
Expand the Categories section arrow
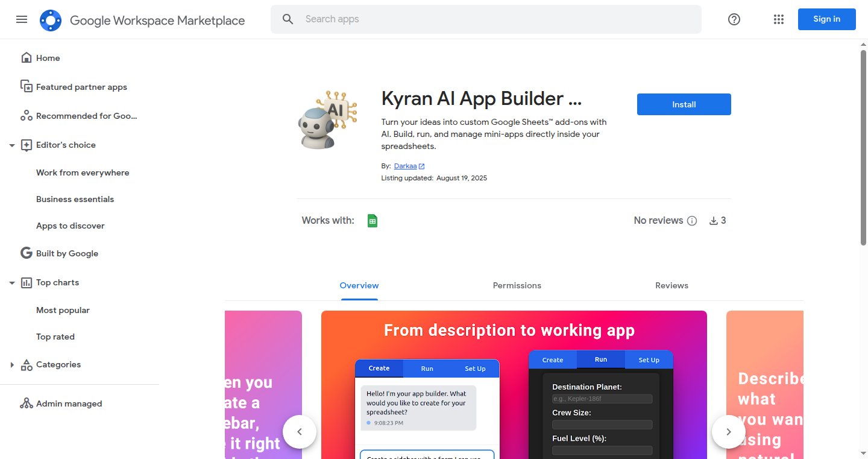coord(12,365)
